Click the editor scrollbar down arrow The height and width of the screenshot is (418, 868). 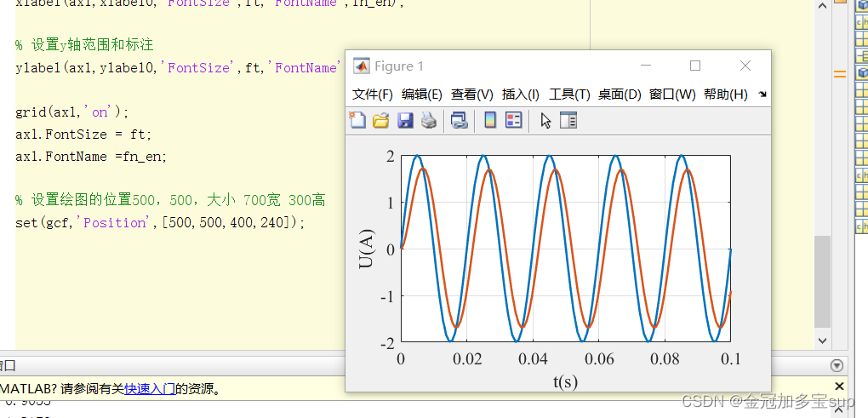tap(823, 341)
